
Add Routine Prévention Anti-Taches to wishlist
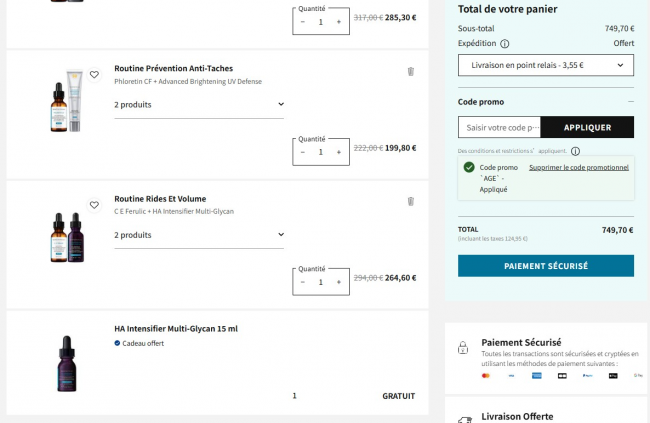pyautogui.click(x=94, y=75)
